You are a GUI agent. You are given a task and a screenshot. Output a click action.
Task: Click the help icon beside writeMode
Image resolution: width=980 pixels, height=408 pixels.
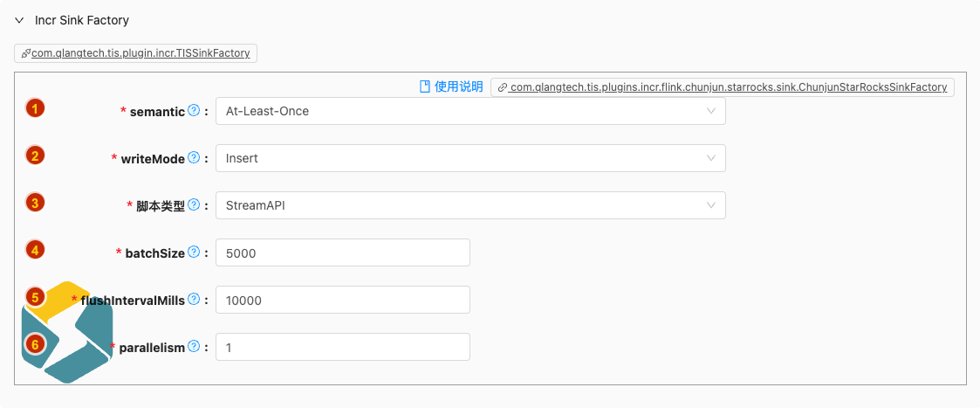coord(194,158)
